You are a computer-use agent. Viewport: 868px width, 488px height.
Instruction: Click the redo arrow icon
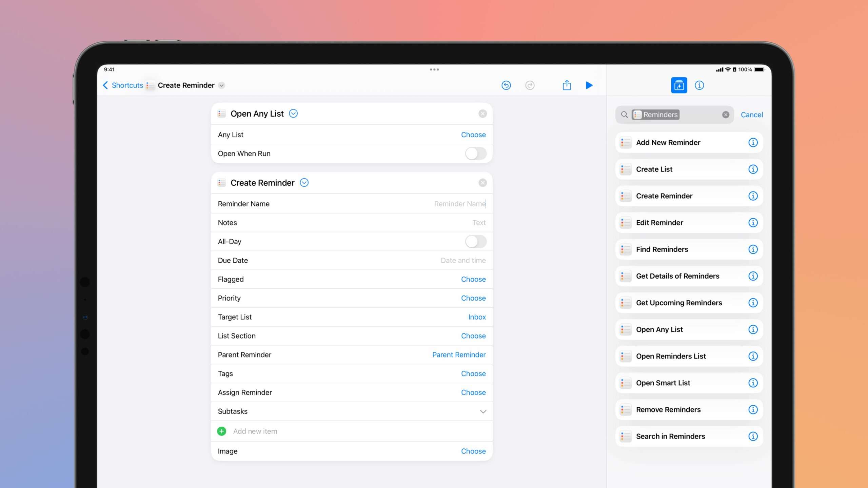point(530,85)
